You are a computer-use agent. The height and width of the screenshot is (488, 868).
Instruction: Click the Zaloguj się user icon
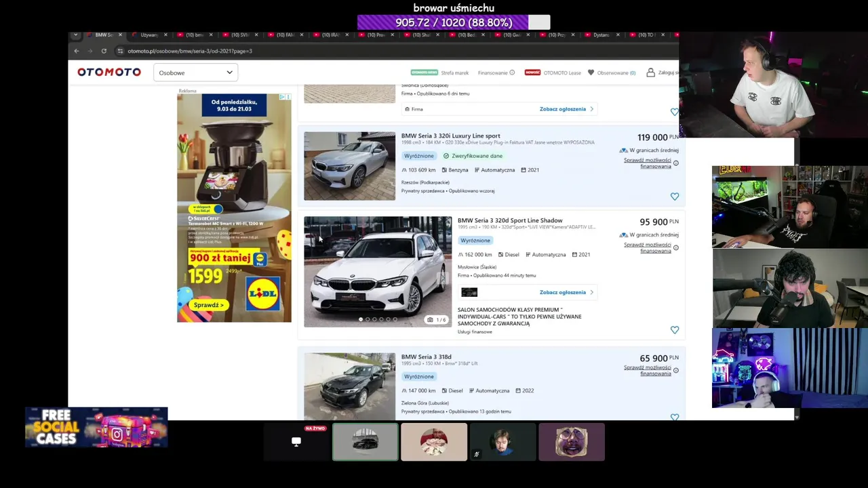[x=650, y=73]
